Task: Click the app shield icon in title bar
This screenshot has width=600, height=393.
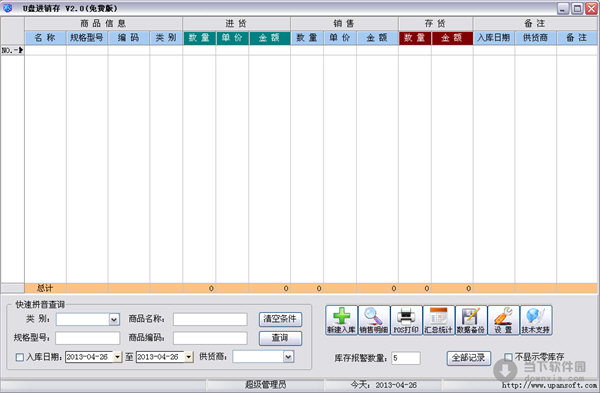Action: (x=7, y=8)
